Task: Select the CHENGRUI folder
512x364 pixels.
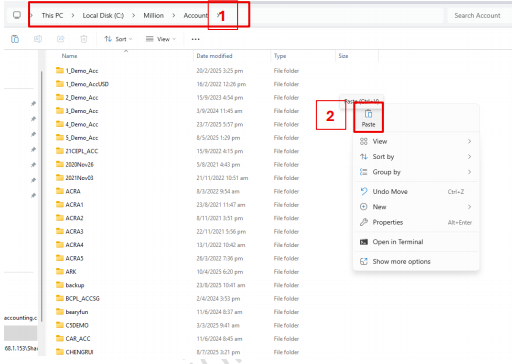Action: [x=79, y=352]
